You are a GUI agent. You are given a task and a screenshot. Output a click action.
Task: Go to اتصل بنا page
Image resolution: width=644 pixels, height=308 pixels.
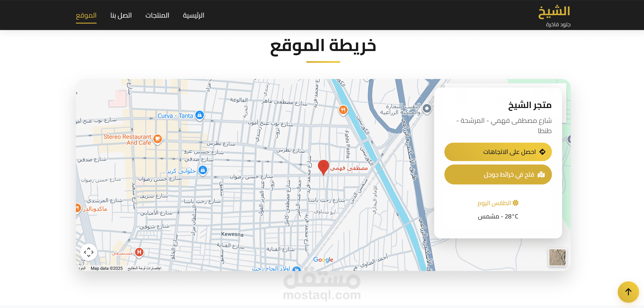click(x=121, y=16)
